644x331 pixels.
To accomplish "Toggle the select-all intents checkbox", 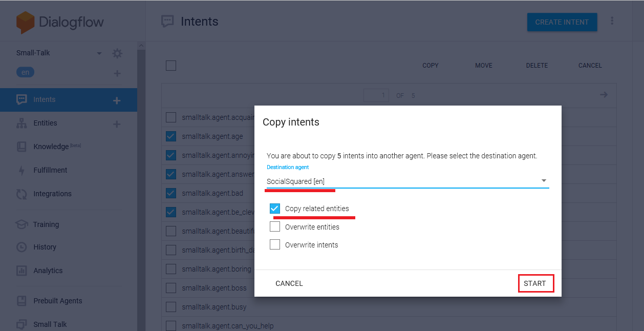I will coord(171,66).
